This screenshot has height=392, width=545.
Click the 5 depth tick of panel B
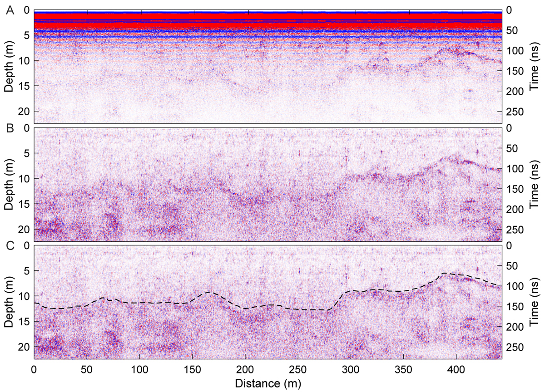(27, 153)
